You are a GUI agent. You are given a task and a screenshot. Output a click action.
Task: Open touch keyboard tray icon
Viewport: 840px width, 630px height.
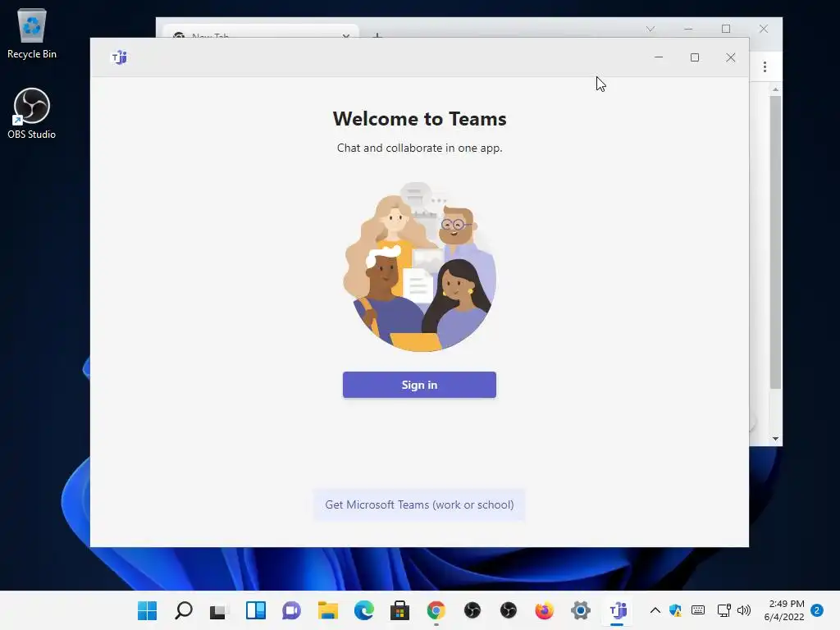pyautogui.click(x=697, y=610)
